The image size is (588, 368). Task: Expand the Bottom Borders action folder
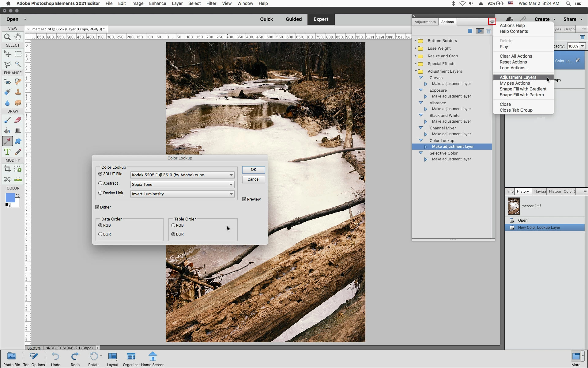click(416, 41)
